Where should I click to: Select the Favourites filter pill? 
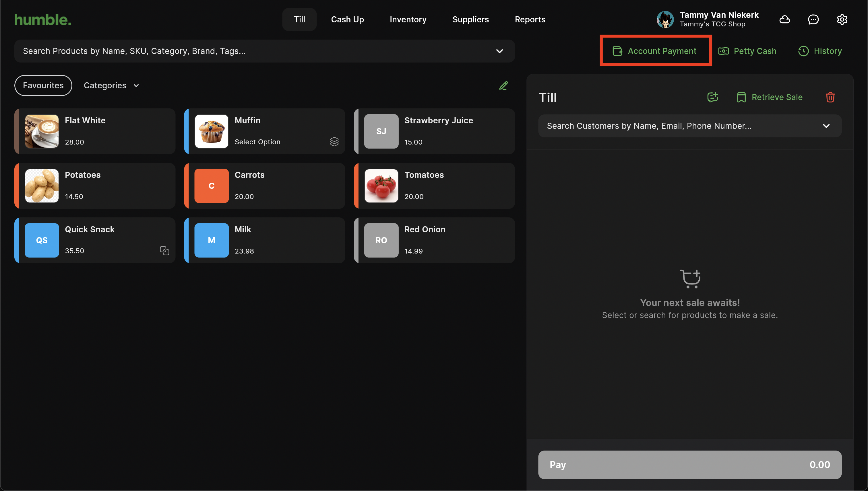(x=43, y=85)
